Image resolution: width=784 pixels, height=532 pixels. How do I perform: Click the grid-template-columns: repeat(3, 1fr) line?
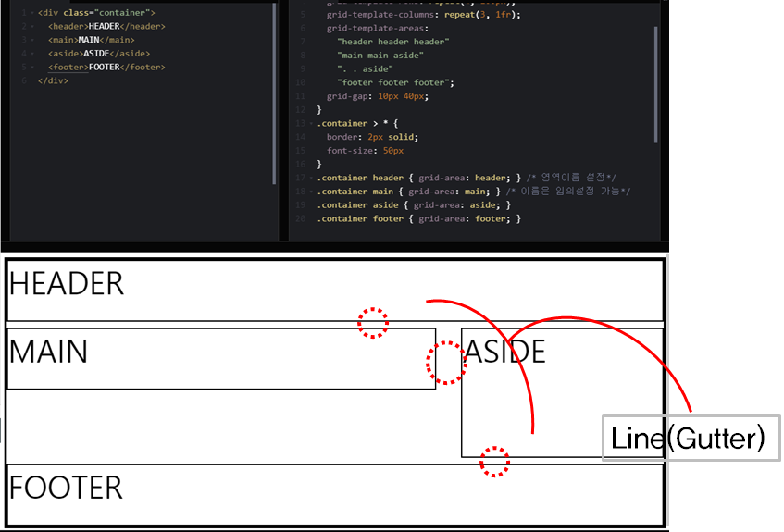424,15
